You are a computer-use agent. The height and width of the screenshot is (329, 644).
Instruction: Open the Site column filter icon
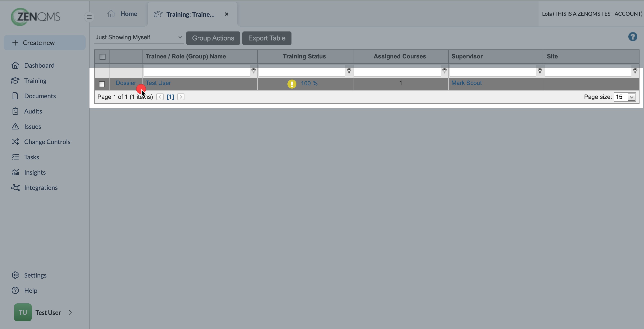pyautogui.click(x=635, y=71)
